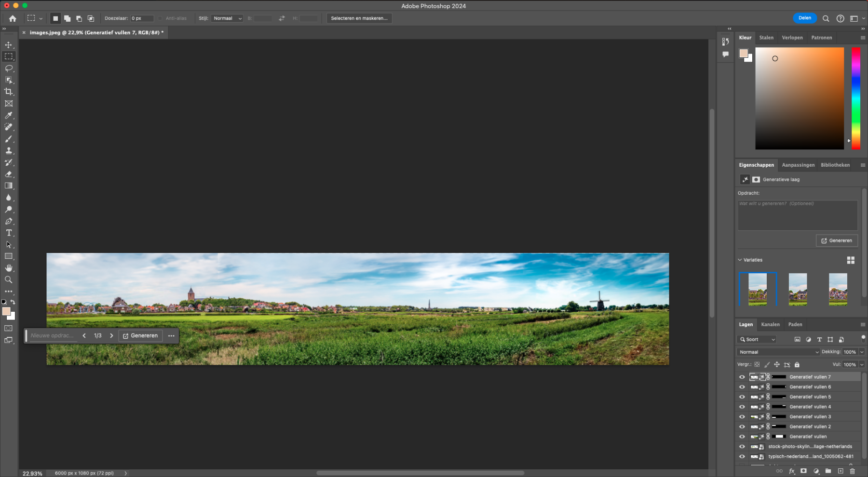868x477 pixels.
Task: Select the Rectangle shape tool
Action: click(x=9, y=256)
